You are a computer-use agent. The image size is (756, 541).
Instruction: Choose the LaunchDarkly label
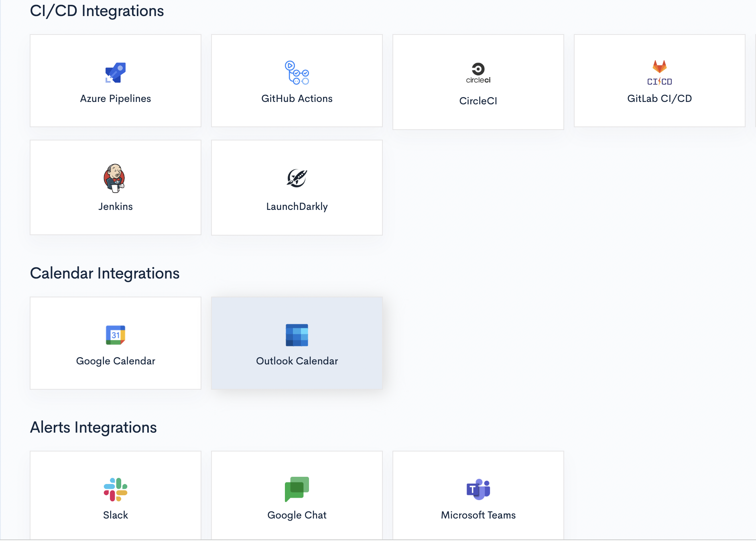point(297,207)
